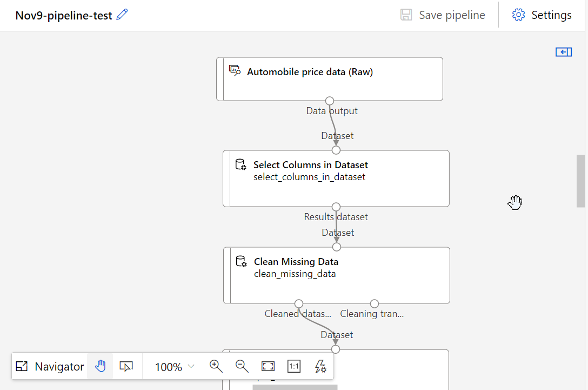Image resolution: width=588 pixels, height=390 pixels.
Task: Reset zoom with the 1:1 icon
Action: [294, 366]
